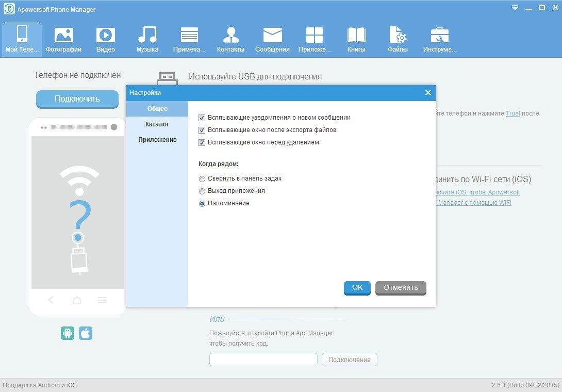
Task: Open the Фотографии photos section
Action: (x=63, y=39)
